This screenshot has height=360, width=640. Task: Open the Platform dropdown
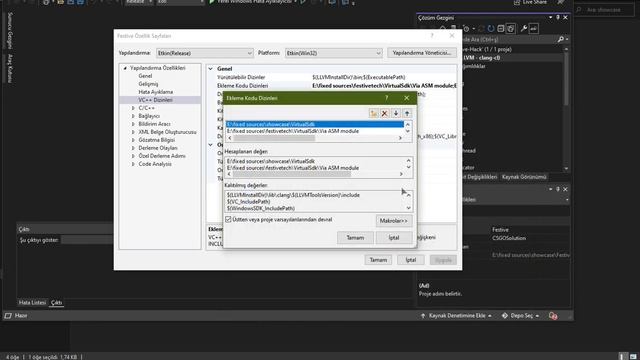point(333,53)
